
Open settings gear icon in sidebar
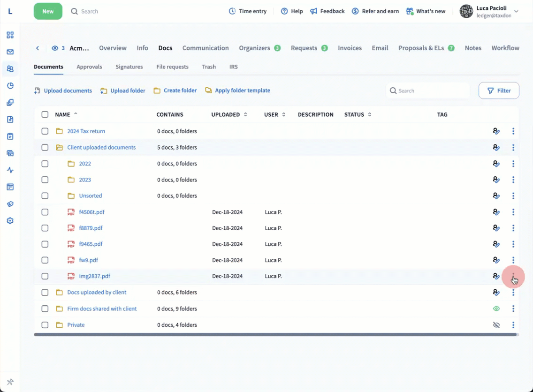pos(10,221)
